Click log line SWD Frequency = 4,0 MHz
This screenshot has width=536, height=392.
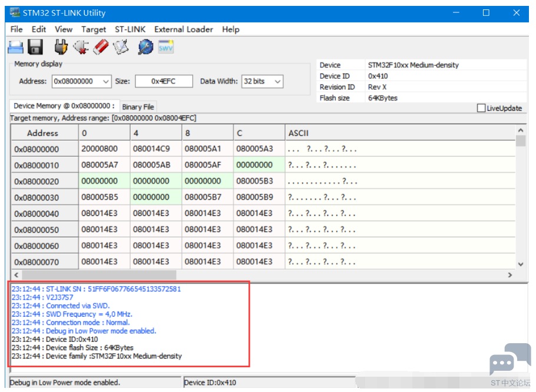pos(72,314)
